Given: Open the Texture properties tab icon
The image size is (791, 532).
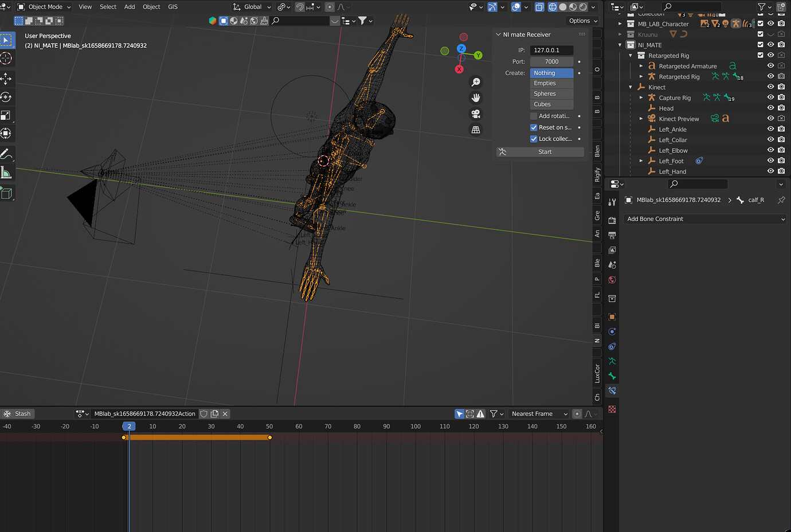Looking at the screenshot, I should click(612, 409).
